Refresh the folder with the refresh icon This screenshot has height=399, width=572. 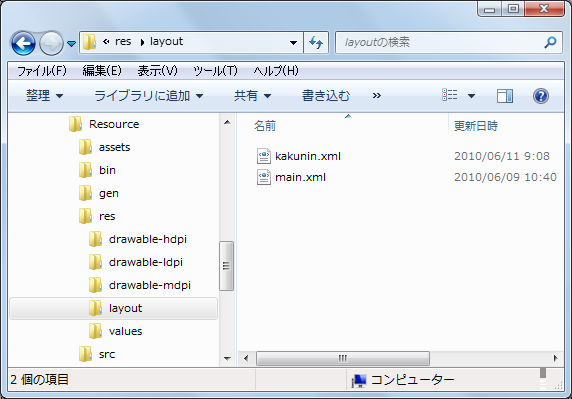click(x=316, y=43)
